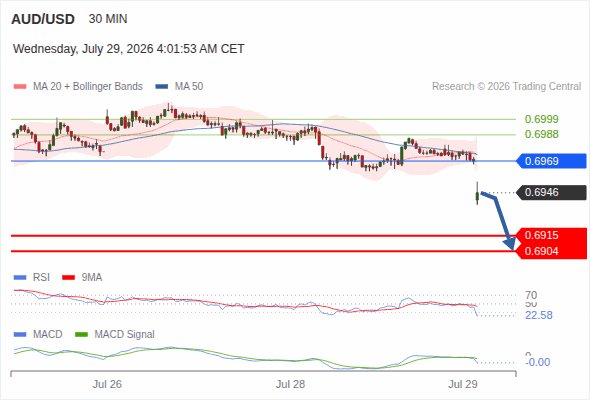Click the MA 20 + Bollinger Bands label
This screenshot has height=400, width=590.
point(88,87)
